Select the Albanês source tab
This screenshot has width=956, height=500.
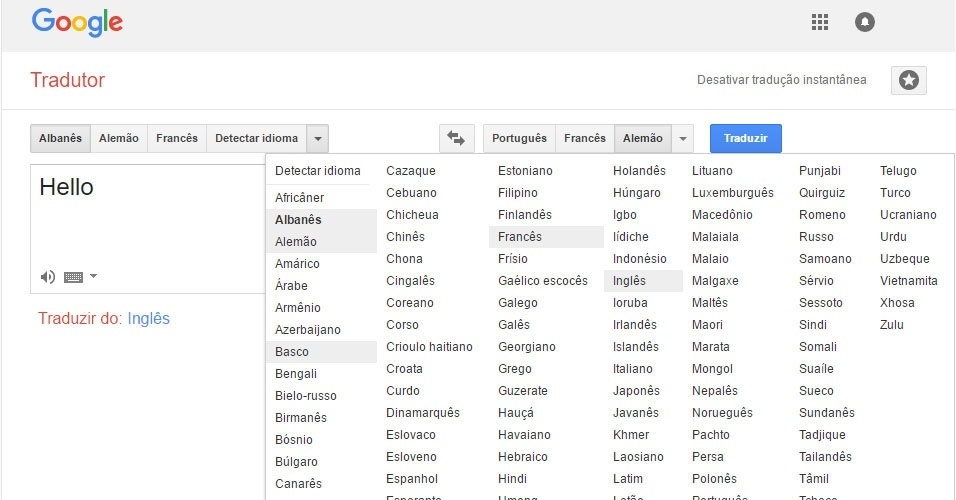coord(60,138)
